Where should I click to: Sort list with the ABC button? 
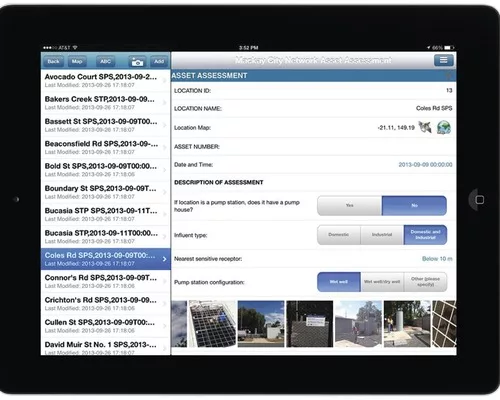click(x=105, y=61)
